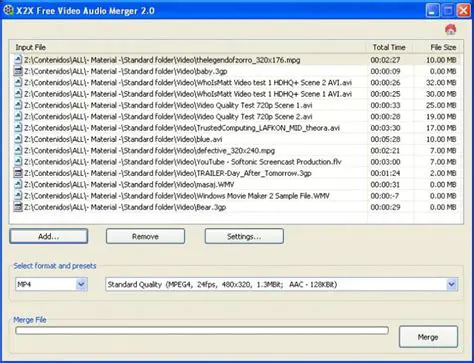
Task: Select the blue.avi file path
Action: tap(123, 139)
